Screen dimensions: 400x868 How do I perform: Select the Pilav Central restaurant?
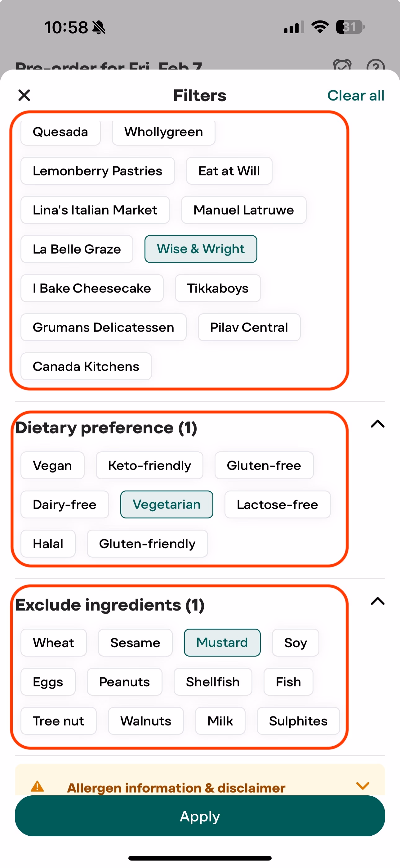[x=249, y=327]
